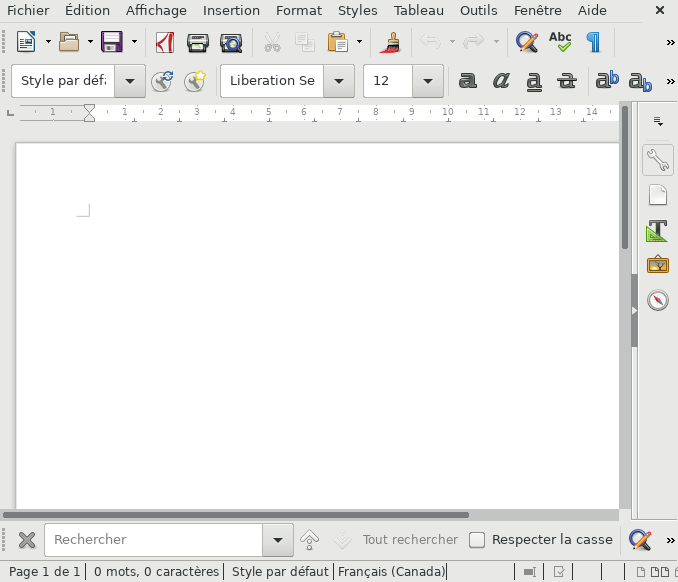Screen dimensions: 678x582
Task: Run the spelling check (Abc) icon
Action: [x=560, y=42]
